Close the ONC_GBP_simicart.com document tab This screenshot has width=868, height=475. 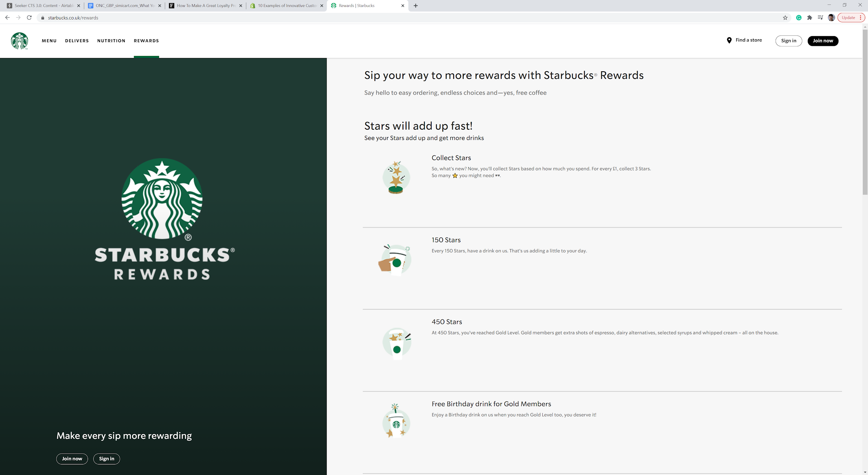click(x=160, y=6)
